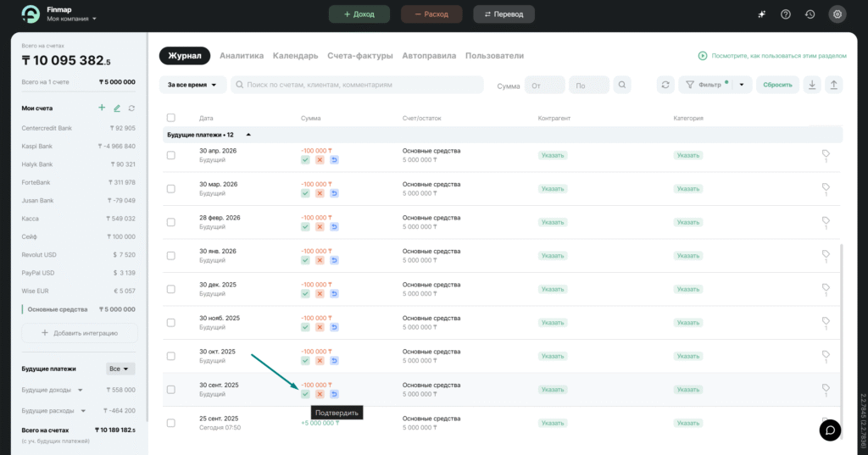Open the settings gear icon
This screenshot has height=455, width=868.
click(837, 14)
